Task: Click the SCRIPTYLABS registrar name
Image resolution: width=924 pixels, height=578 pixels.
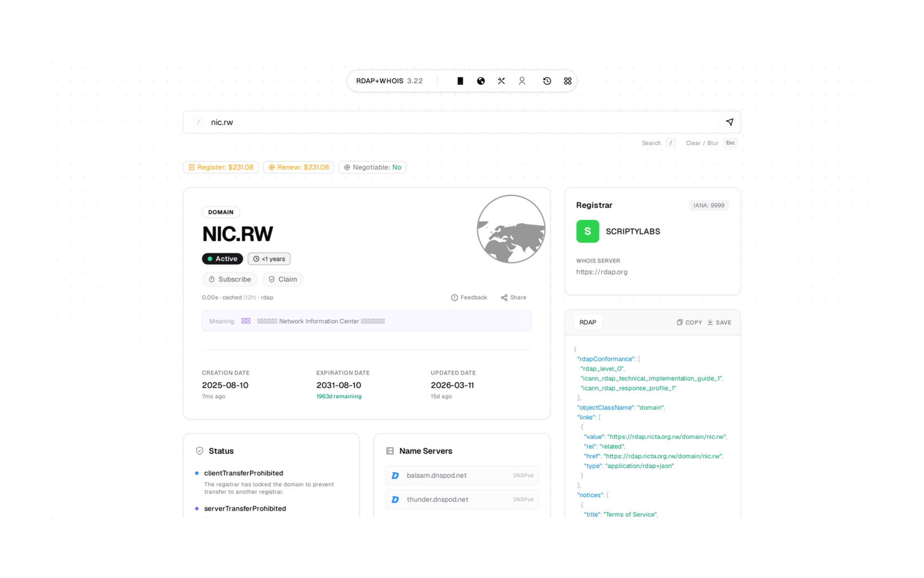Action: (633, 232)
